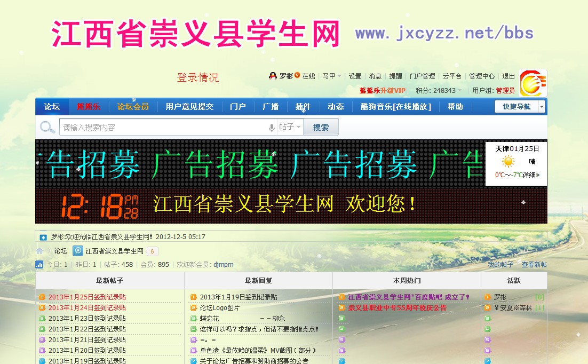This screenshot has height=364, width=588.
Task: Click the 江西省崇义县学生网 breadcrumb link
Action: point(114,251)
